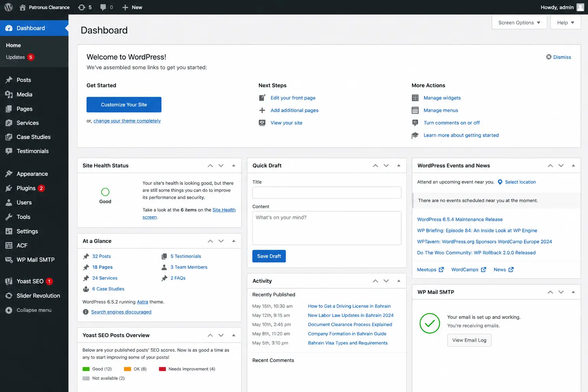Open the 32 Posts count link
Viewport: 588px width, 392px height.
click(x=101, y=256)
